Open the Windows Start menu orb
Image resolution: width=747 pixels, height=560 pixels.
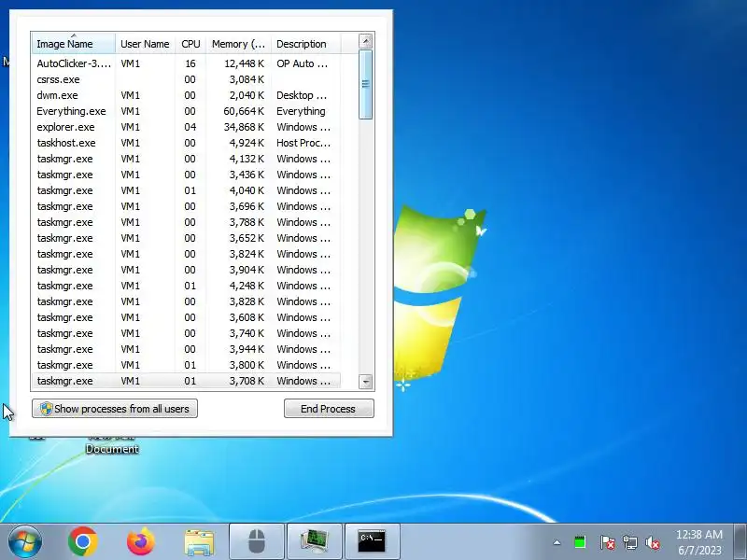click(x=25, y=541)
